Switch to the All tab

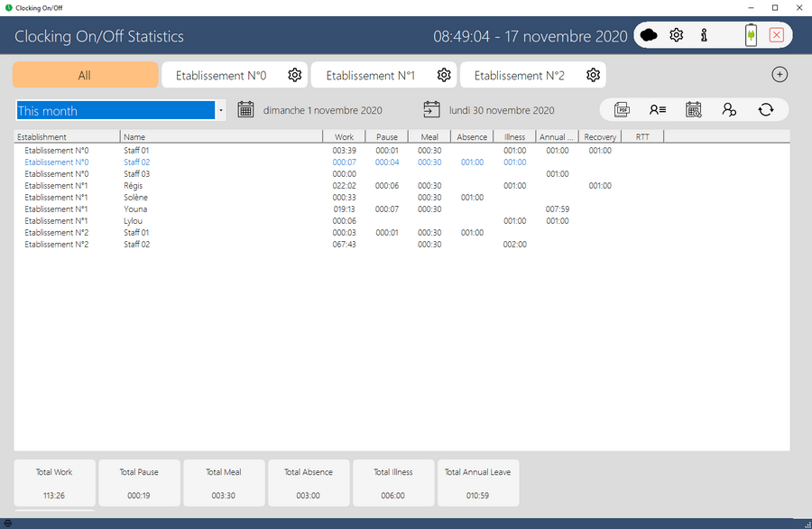pos(85,75)
